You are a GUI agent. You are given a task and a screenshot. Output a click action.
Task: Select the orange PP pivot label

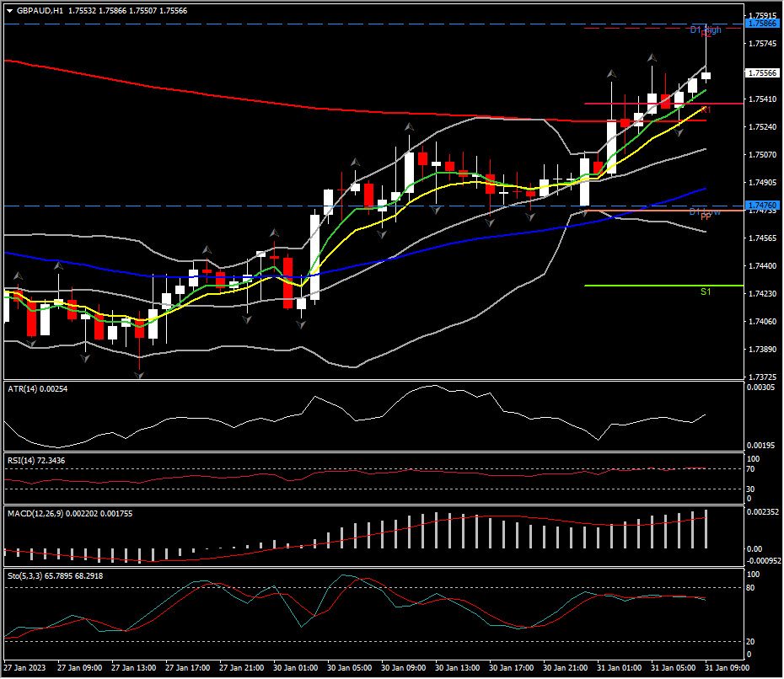(705, 217)
